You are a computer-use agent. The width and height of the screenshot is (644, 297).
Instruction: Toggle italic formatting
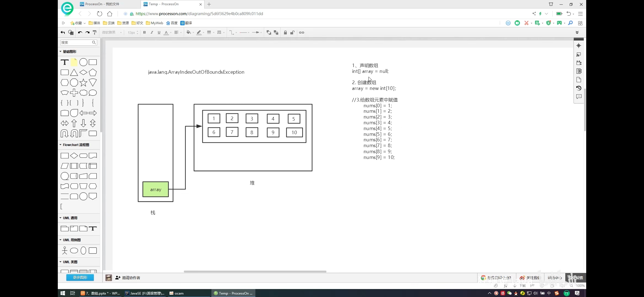click(152, 32)
